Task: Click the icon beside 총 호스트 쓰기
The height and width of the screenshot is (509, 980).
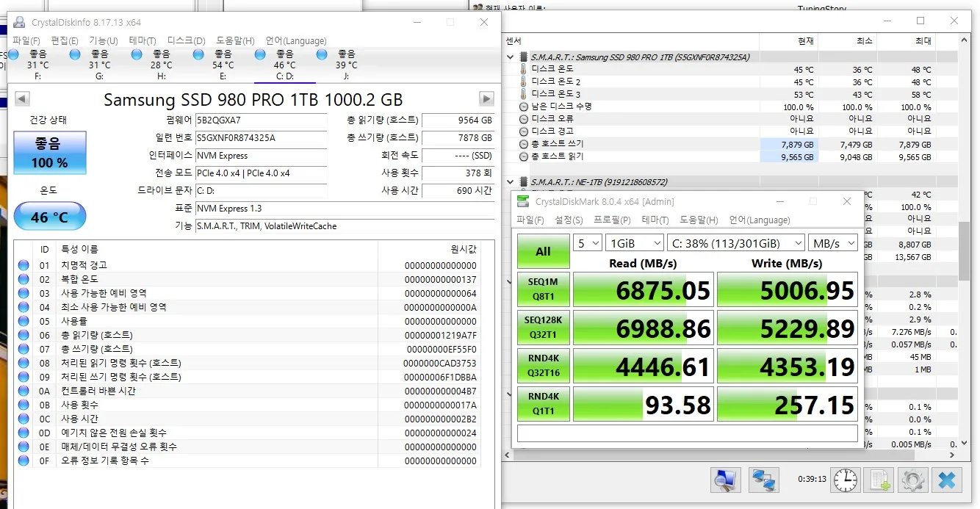Action: coord(523,144)
